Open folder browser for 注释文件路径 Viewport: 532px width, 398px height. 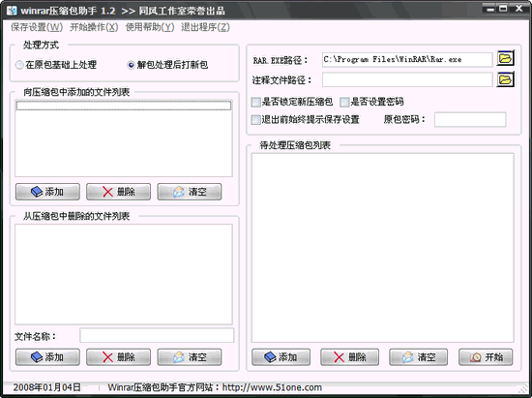click(x=506, y=79)
